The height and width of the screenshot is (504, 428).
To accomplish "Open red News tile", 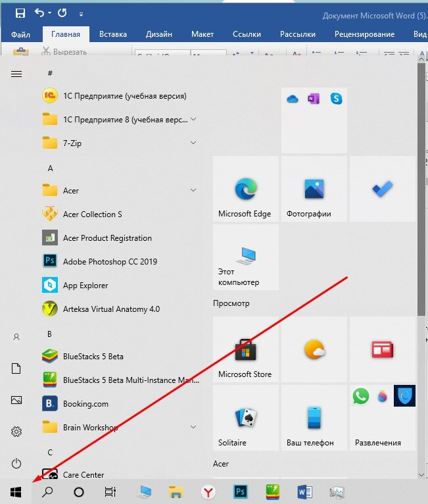I will [x=383, y=349].
